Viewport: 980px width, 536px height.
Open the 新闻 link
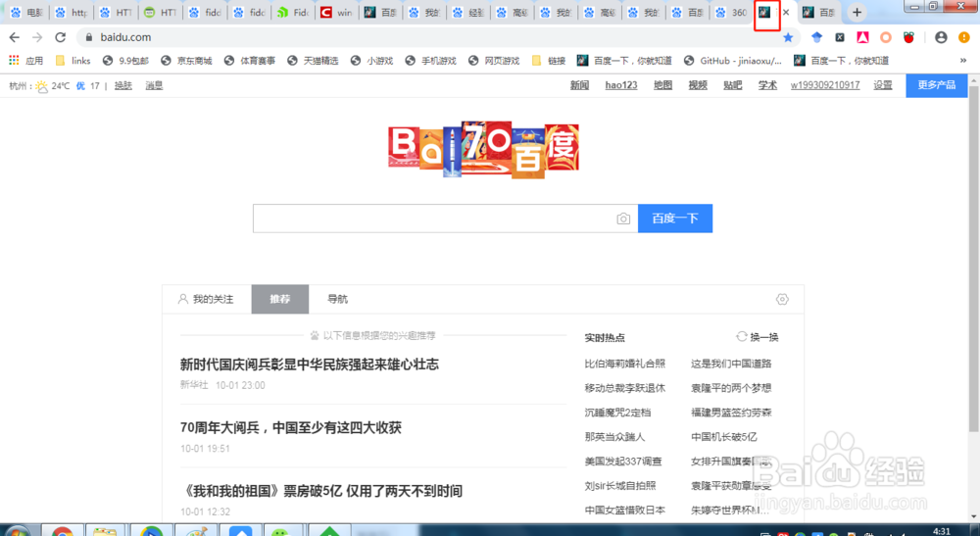click(579, 85)
